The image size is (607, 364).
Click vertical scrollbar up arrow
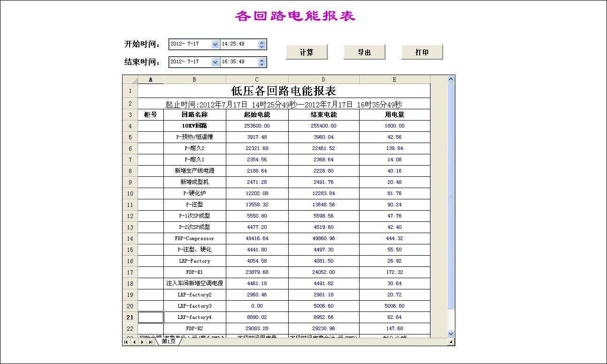(x=451, y=79)
